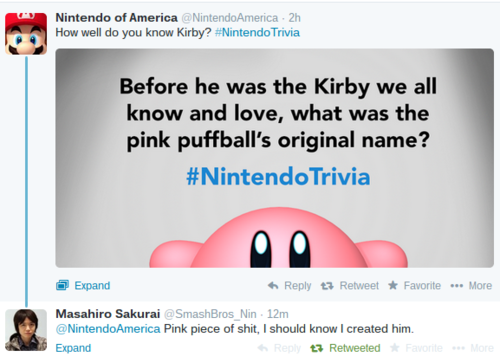Open the Kirby trivia image
Image resolution: width=500 pixels, height=363 pixels.
point(274,158)
